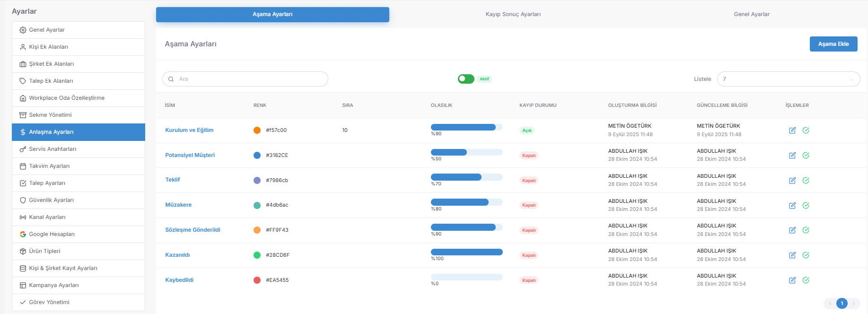The width and height of the screenshot is (868, 314).
Task: Click the purple #7986cb color swatch
Action: point(257,180)
